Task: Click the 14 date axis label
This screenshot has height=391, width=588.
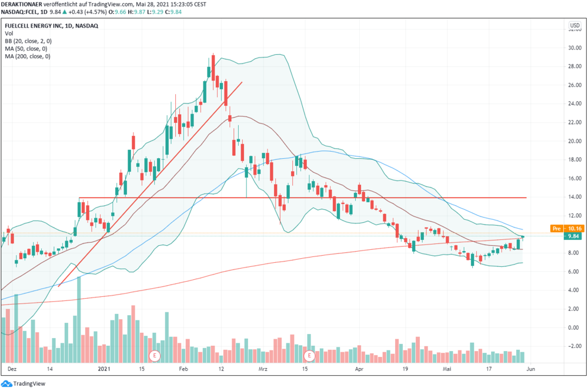Action: click(x=50, y=369)
